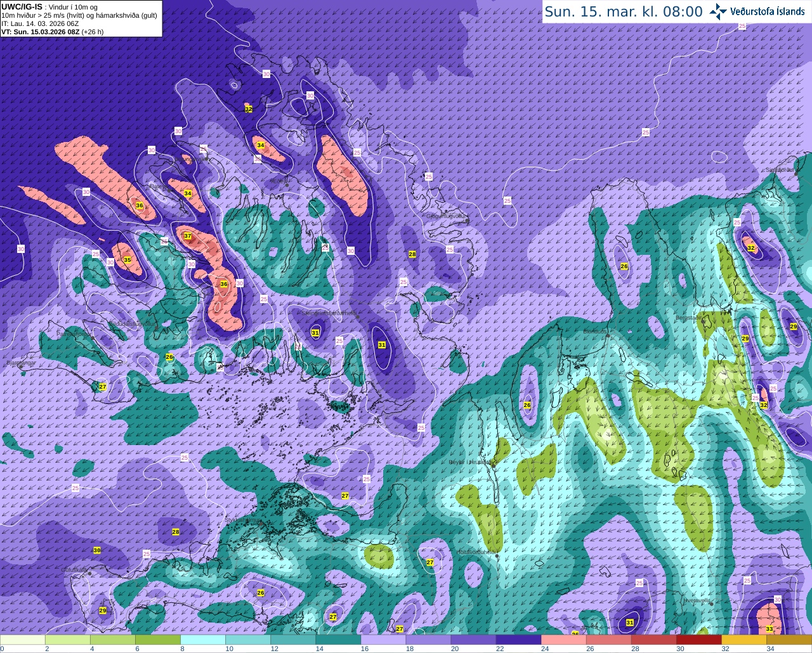The image size is (812, 653).
Task: Select the 20–22 m/s purple legend swatch
Action: (x=473, y=640)
